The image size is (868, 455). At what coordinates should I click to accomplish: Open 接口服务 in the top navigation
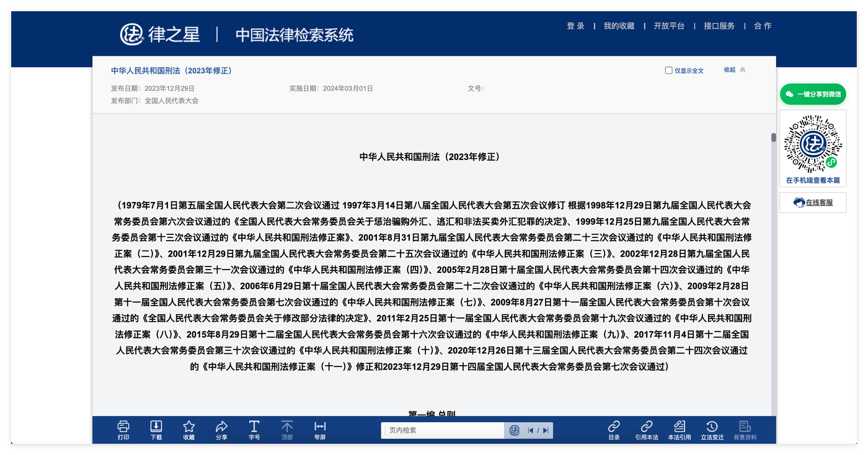pyautogui.click(x=719, y=26)
